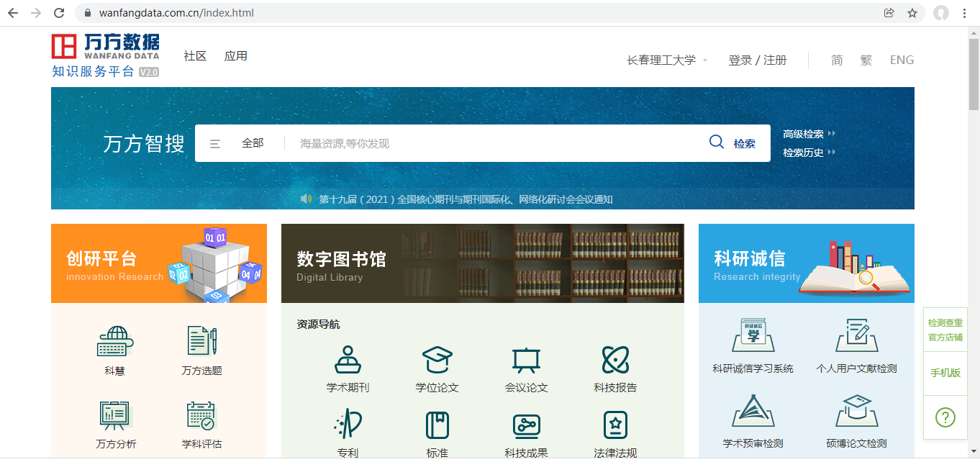Click the help question mark icon

coord(945,417)
